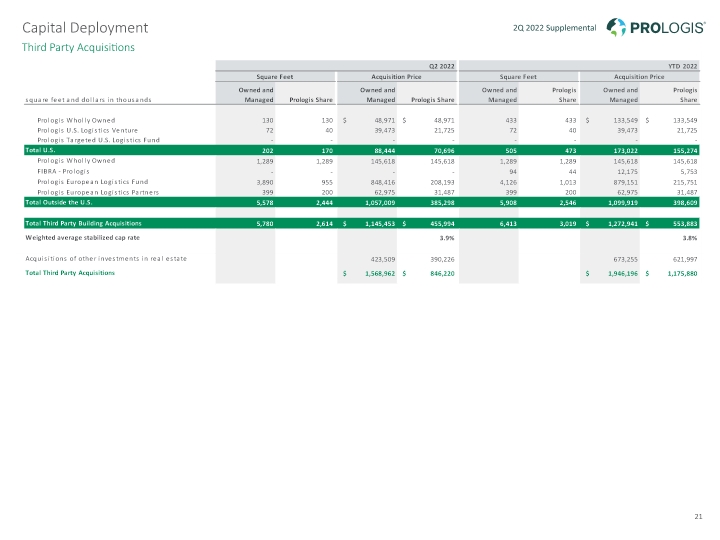The width and height of the screenshot is (720, 540).
Task: Click the YTD other investments share 621,997
Action: pos(685,259)
